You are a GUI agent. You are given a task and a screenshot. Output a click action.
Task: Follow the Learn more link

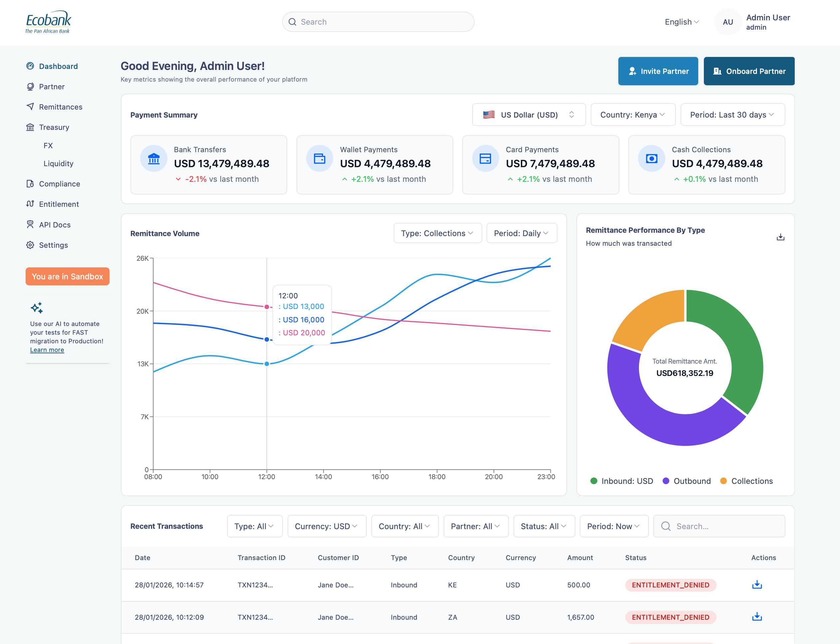pos(47,350)
